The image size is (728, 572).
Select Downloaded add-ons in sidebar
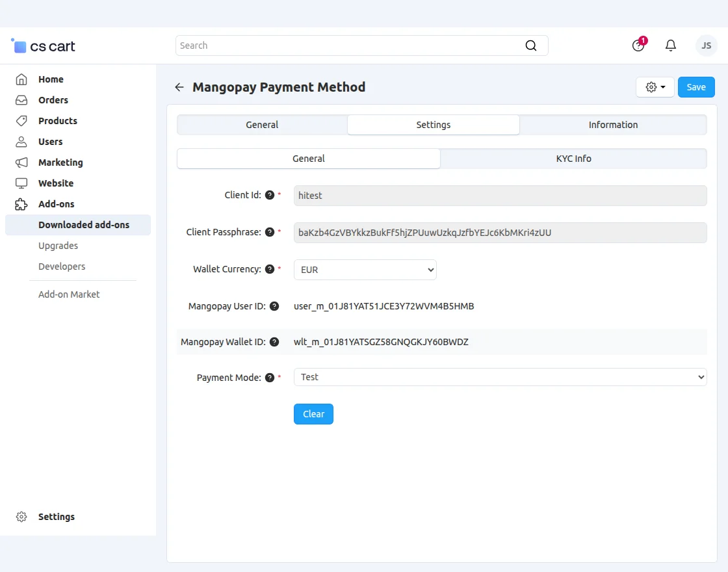click(78, 225)
